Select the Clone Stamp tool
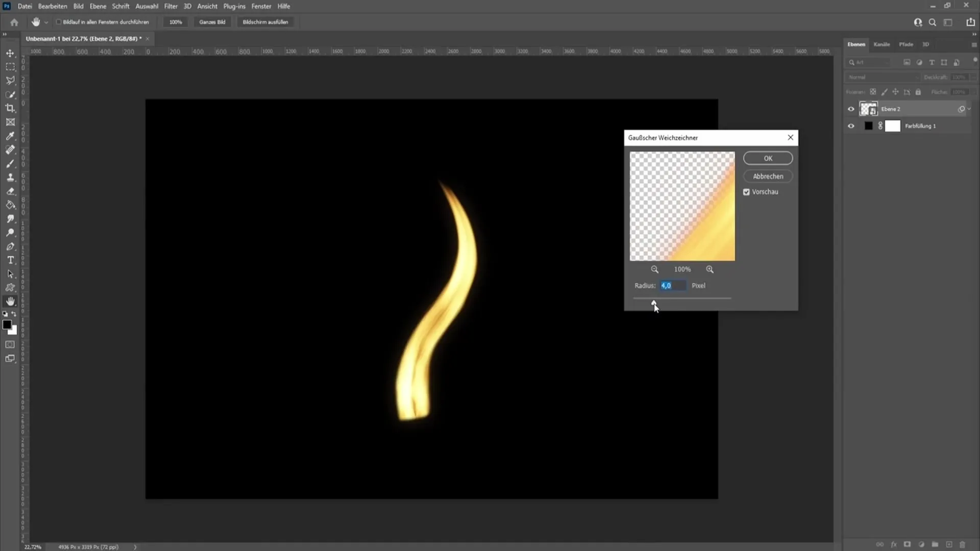 click(10, 177)
